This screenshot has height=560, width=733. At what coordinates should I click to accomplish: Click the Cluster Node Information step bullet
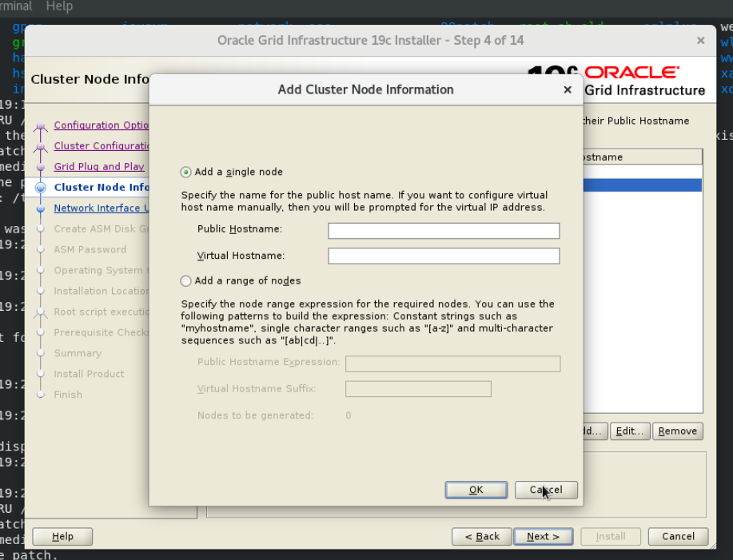point(41,188)
